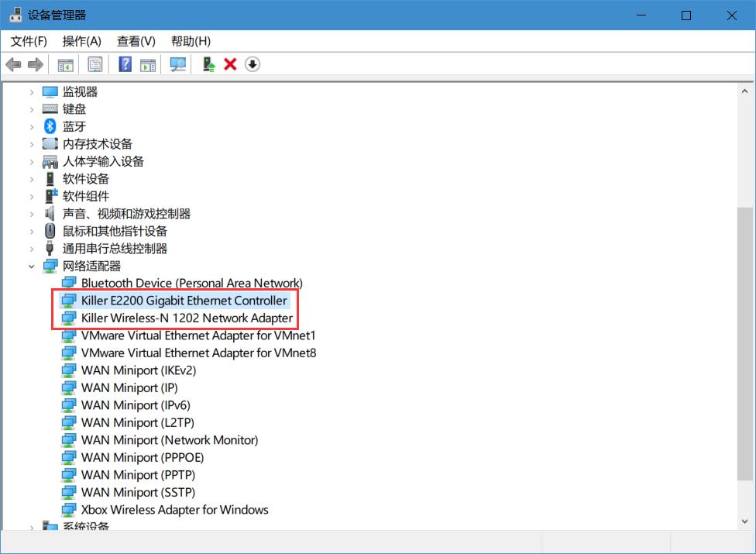
Task: Select Killer Wireless-N 1202 Network Adapter
Action: (187, 318)
